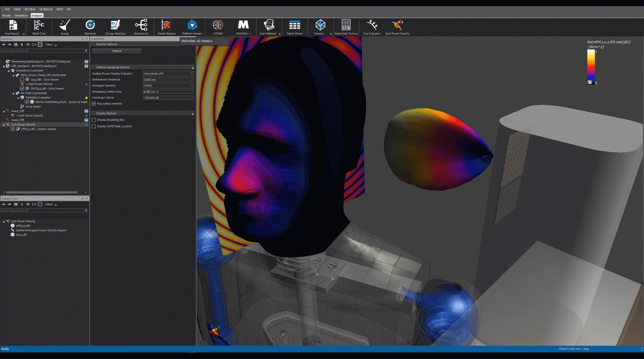Open the Optimize tool
This screenshot has width=644, height=359.
(x=90, y=27)
